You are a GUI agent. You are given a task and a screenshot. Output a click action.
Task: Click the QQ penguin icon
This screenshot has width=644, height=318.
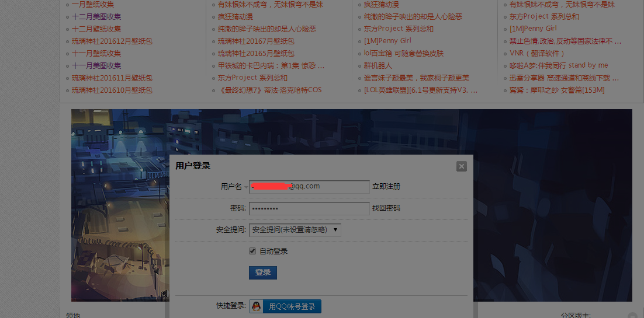point(256,306)
